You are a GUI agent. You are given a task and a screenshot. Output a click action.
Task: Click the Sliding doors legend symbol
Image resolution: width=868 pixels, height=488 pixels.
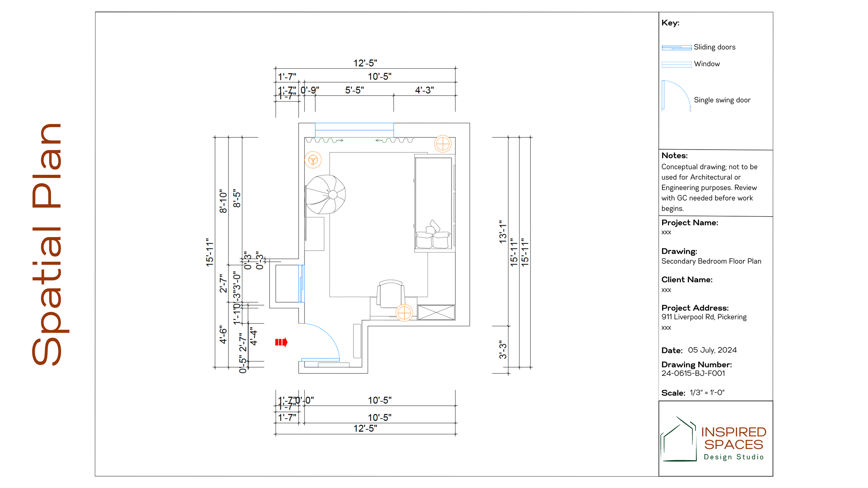676,48
